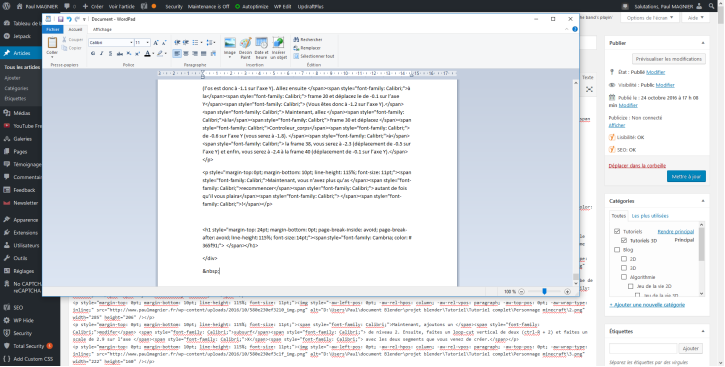Apply italic with the I icon
The height and width of the screenshot is (367, 725).
pyautogui.click(x=102, y=54)
